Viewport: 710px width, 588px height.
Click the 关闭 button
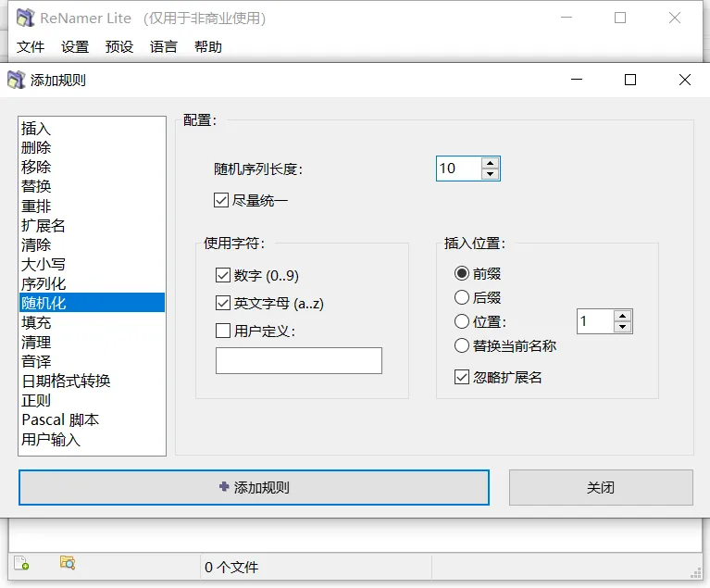pyautogui.click(x=601, y=487)
